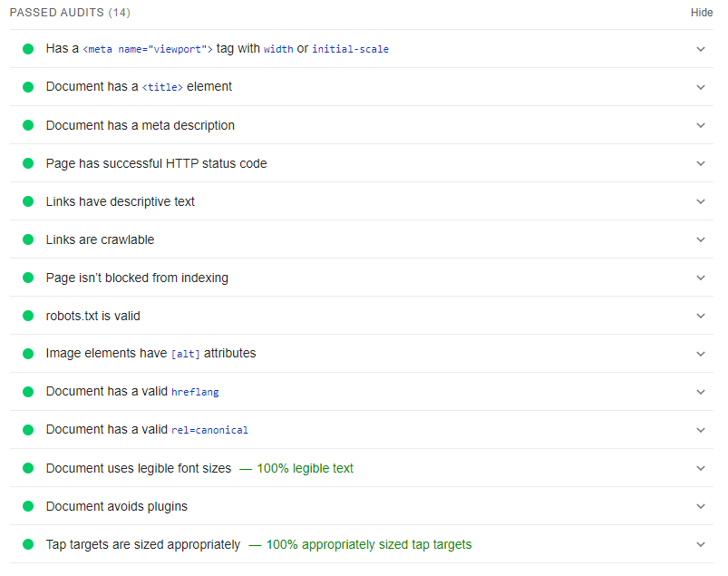This screenshot has width=728, height=576.
Task: Click green pass dot for Document avoids plugins
Action: click(x=28, y=506)
